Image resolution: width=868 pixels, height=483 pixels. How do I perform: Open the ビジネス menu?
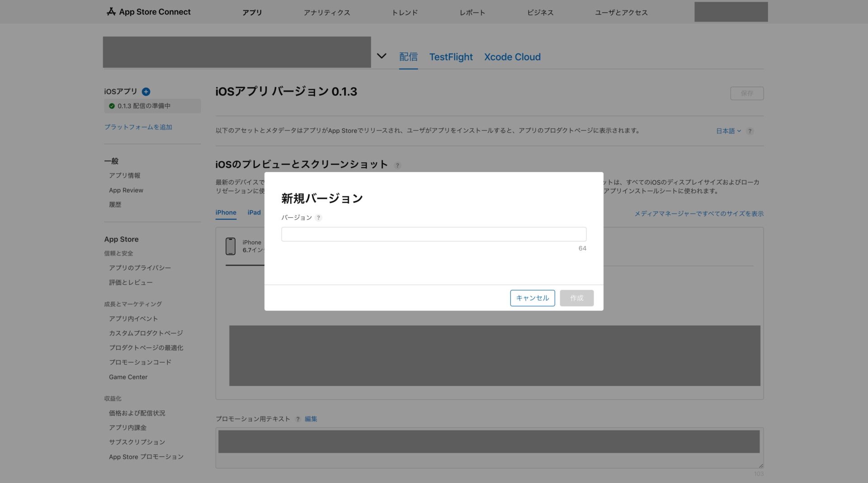pos(540,13)
